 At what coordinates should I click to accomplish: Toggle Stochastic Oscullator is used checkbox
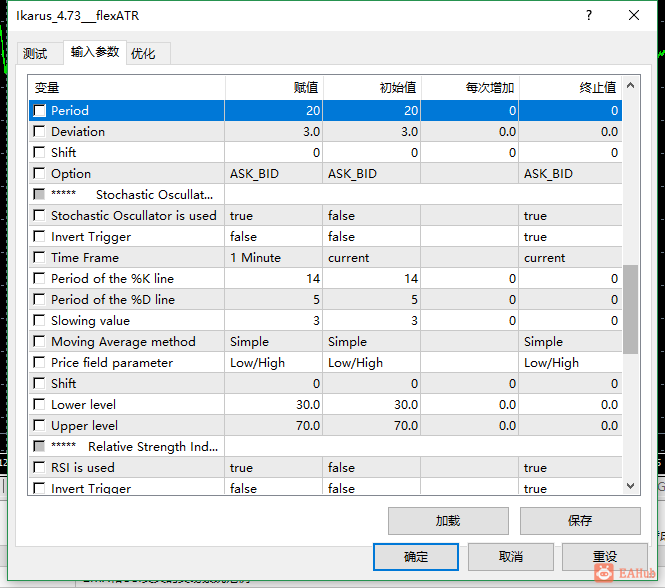point(39,216)
